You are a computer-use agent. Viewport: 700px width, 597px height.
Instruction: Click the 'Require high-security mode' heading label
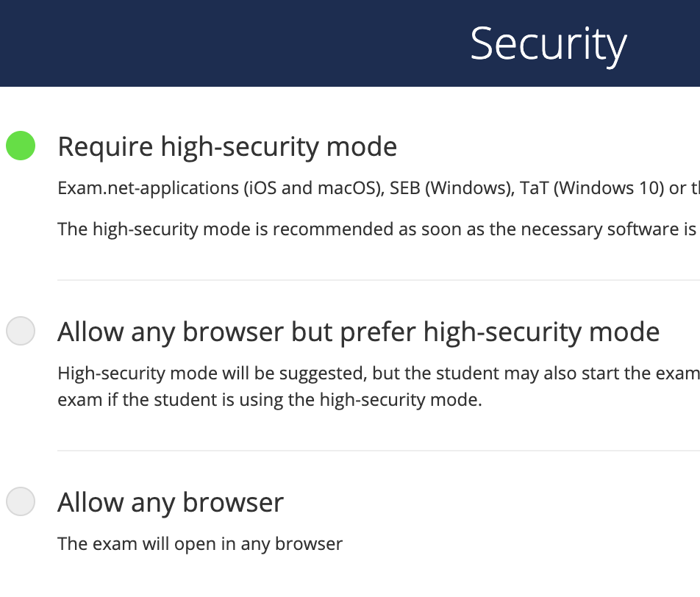(x=227, y=147)
